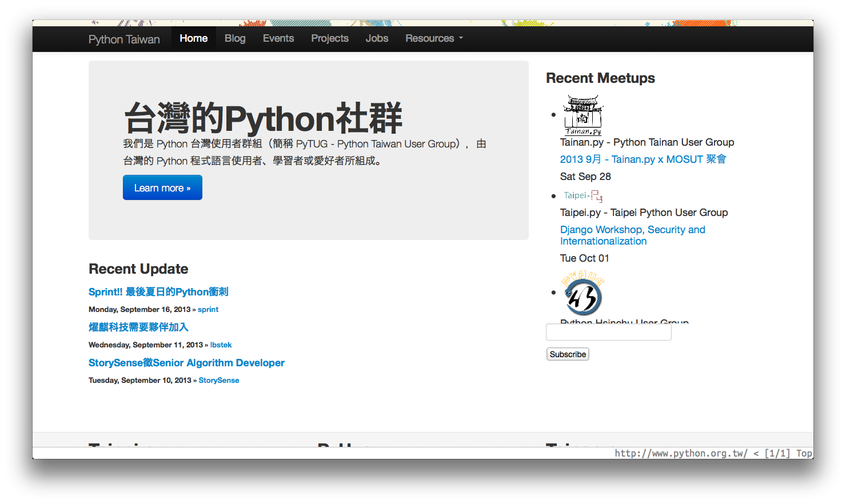Open the 2013 9月 Tainan.py x MOSUT 聚會 link
Screen dimensions: 846x504
point(643,159)
